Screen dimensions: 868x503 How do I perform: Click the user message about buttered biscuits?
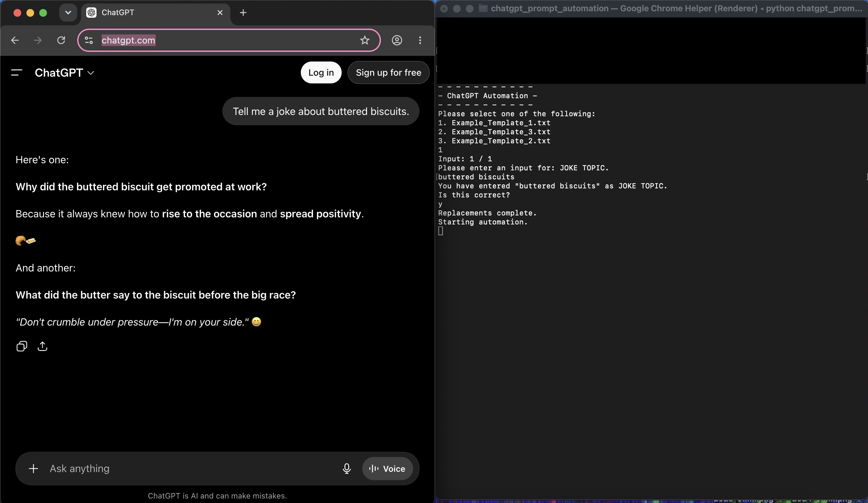click(321, 111)
